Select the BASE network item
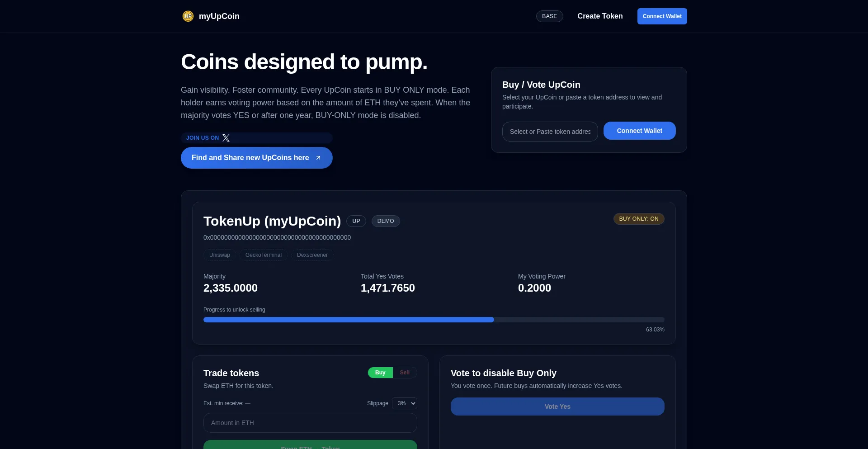This screenshot has height=449, width=868. 549,16
